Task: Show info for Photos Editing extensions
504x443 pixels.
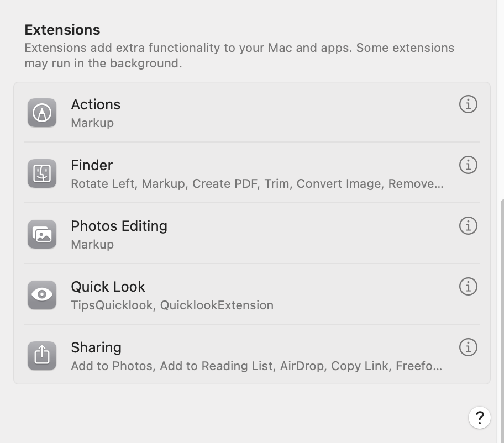Action: 468,225
